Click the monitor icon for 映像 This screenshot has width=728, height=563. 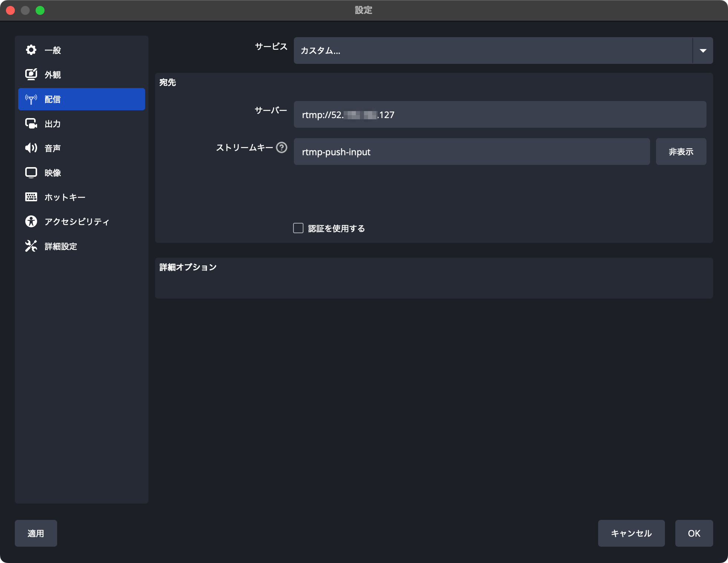(x=31, y=172)
